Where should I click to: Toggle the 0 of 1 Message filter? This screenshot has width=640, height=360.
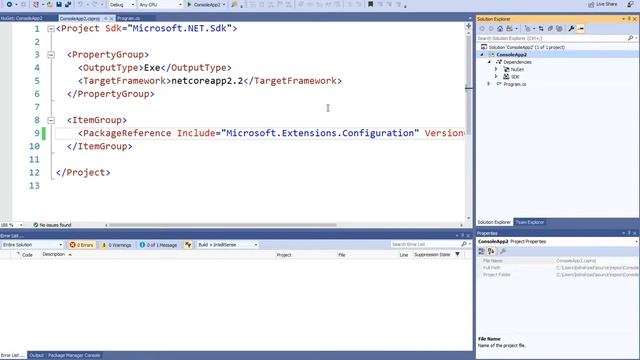pos(158,245)
